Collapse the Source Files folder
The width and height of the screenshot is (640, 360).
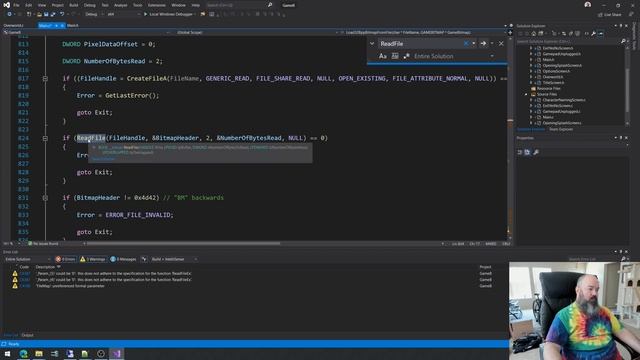tap(526, 94)
